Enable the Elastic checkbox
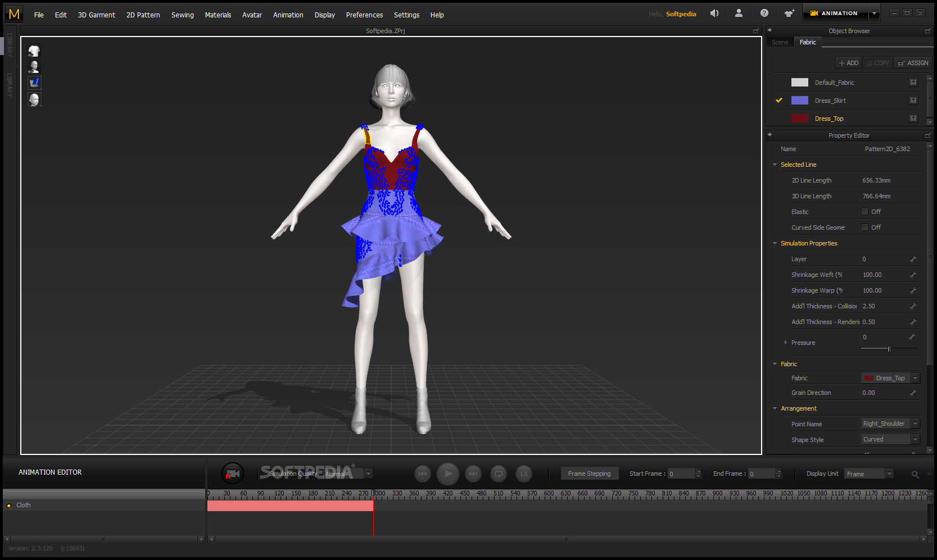Image resolution: width=937 pixels, height=560 pixels. click(x=864, y=212)
